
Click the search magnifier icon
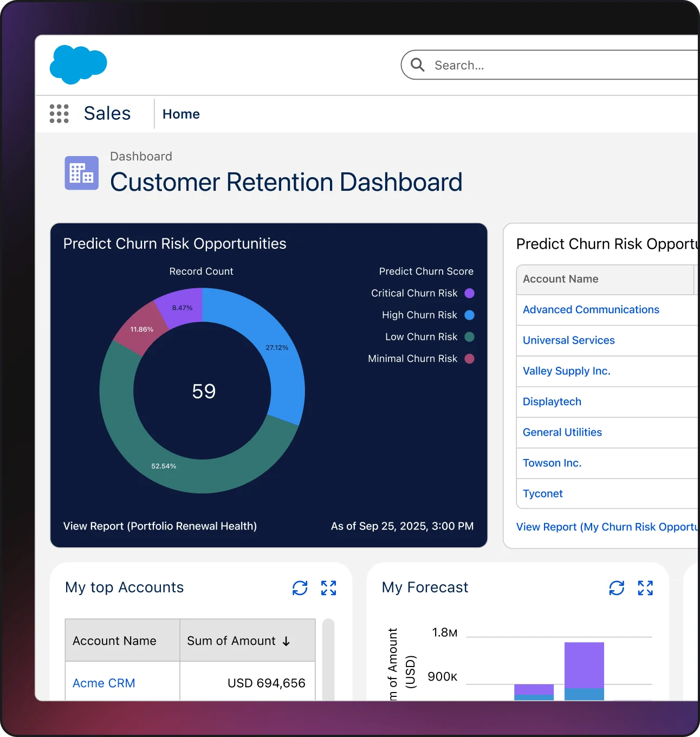tap(417, 65)
